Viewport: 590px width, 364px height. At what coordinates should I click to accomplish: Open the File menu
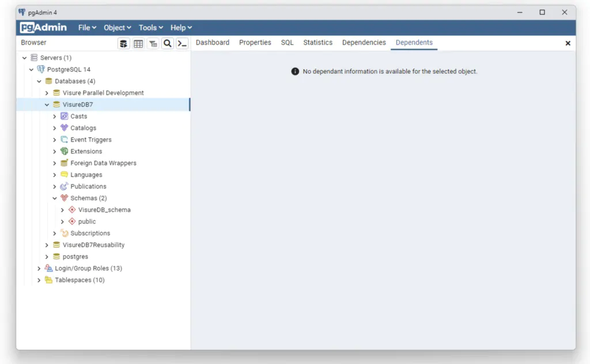click(88, 28)
